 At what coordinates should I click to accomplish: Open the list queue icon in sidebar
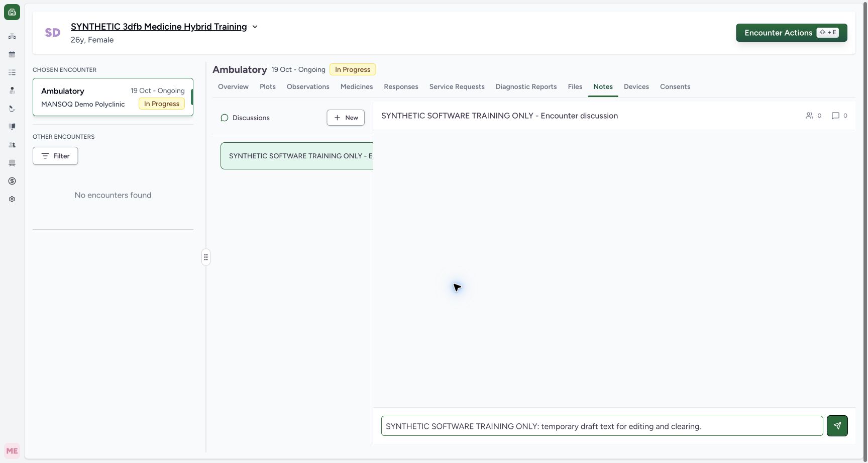pos(12,72)
